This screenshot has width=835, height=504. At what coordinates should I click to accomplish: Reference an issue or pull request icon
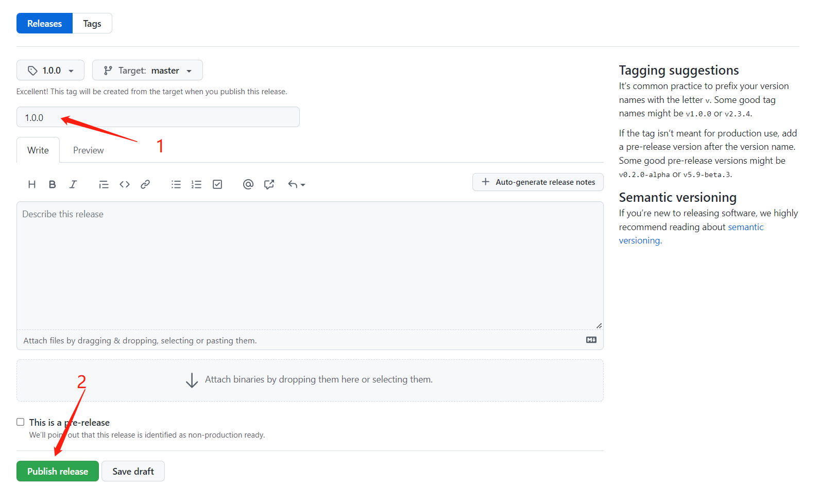[269, 184]
